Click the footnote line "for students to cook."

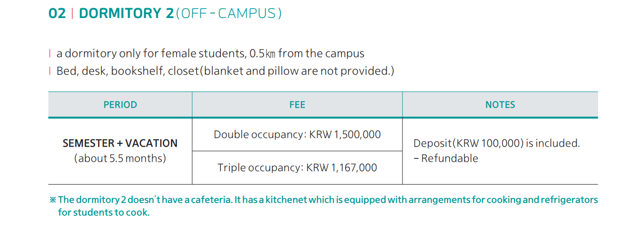103,212
